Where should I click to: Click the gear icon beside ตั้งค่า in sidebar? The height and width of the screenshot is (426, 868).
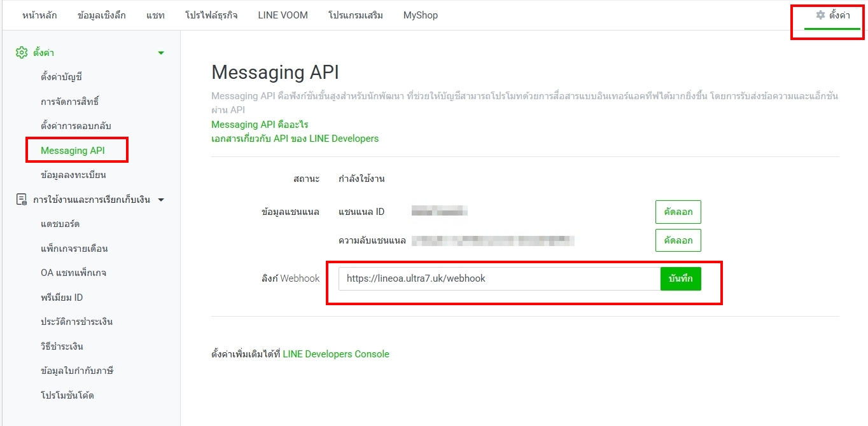point(20,53)
